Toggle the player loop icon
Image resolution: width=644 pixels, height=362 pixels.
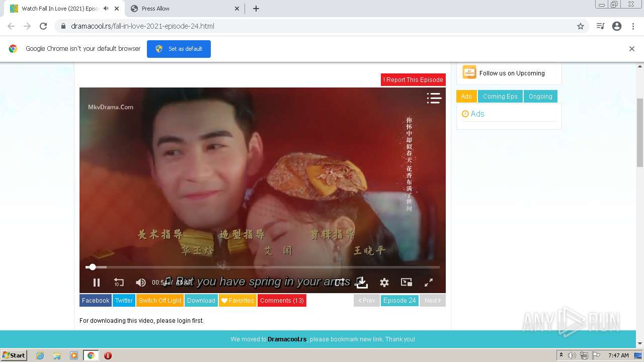coord(340,282)
